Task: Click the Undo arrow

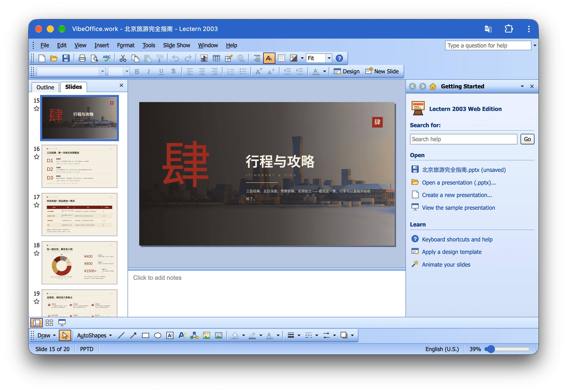Action: pyautogui.click(x=176, y=58)
